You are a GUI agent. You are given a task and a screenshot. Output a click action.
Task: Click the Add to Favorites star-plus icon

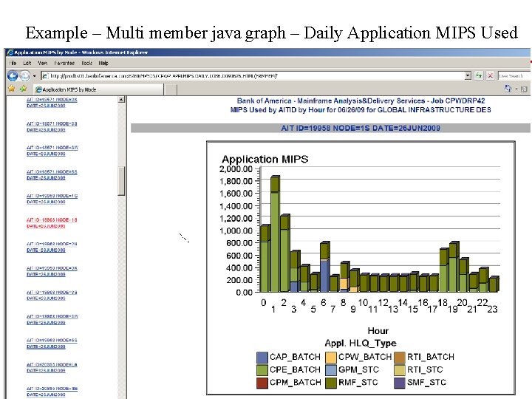pyautogui.click(x=23, y=89)
